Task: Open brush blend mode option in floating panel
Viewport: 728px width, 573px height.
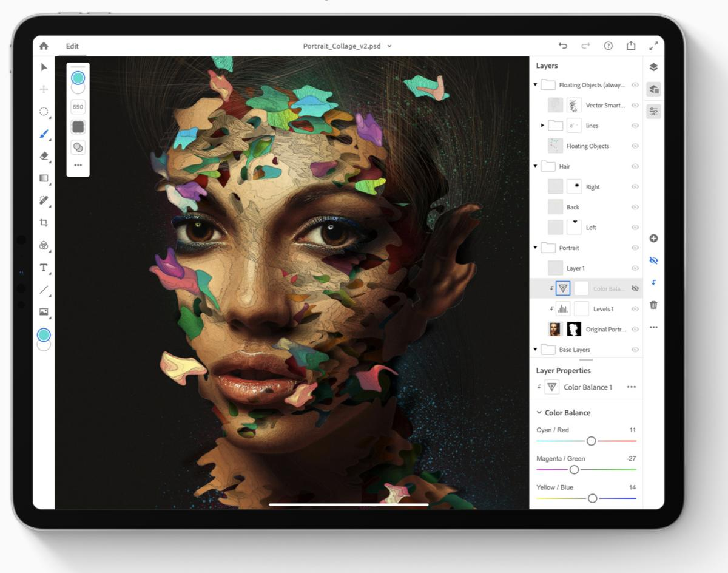Action: pos(78,147)
